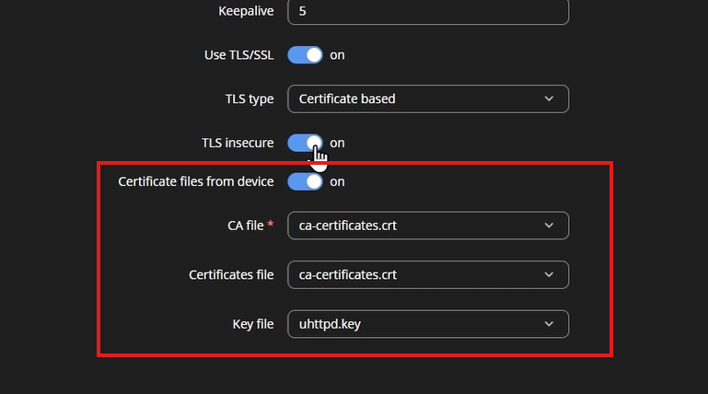Click the 'Certificate files from device' label
The image size is (708, 394).
pos(196,182)
